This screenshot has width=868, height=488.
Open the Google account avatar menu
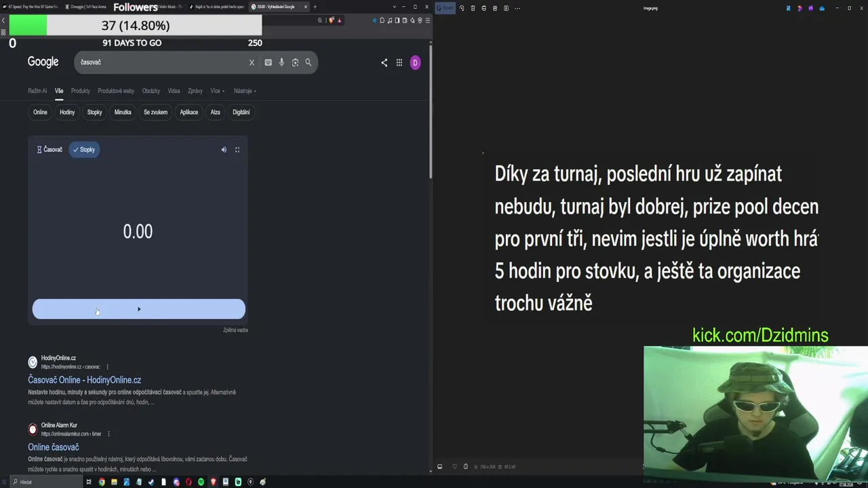[415, 62]
